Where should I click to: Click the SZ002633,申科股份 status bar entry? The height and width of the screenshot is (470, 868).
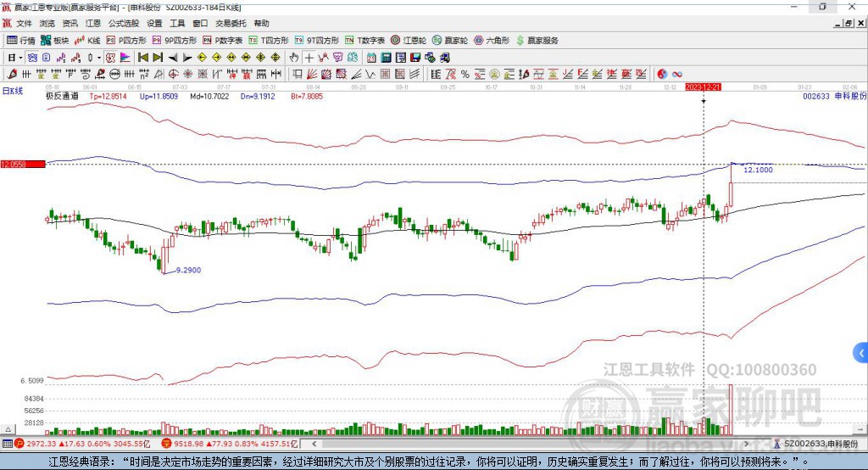click(817, 444)
